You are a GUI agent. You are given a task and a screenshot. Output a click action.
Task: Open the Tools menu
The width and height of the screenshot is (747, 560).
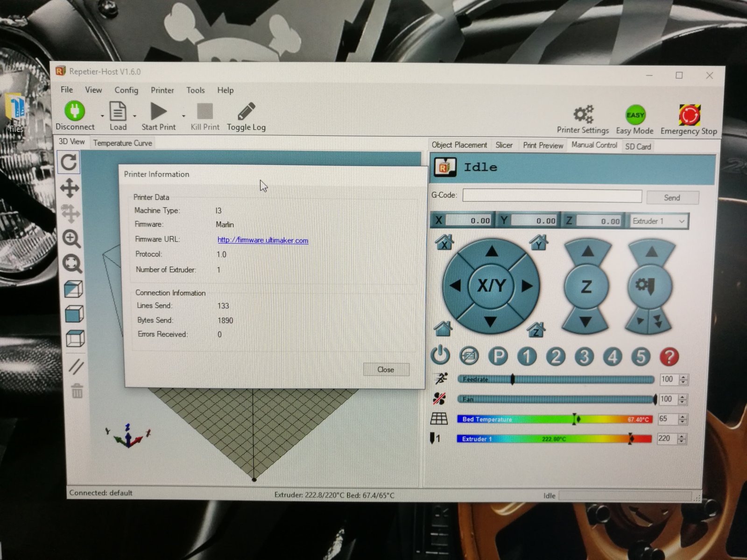pyautogui.click(x=195, y=90)
